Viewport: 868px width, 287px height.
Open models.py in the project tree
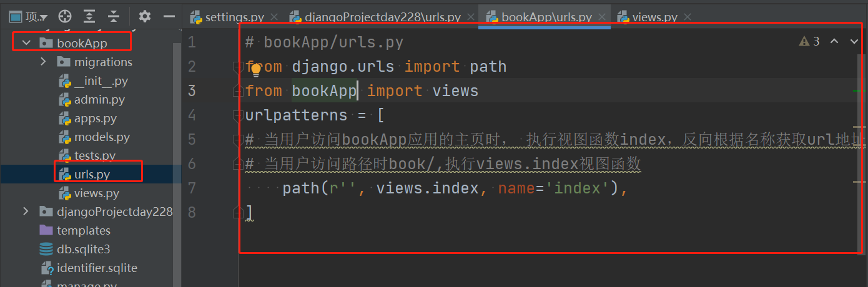point(102,137)
